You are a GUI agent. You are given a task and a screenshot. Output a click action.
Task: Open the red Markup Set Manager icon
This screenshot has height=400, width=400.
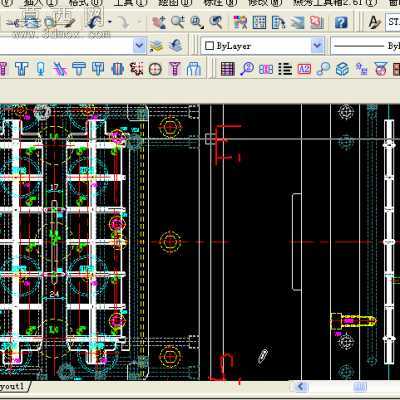click(x=316, y=22)
